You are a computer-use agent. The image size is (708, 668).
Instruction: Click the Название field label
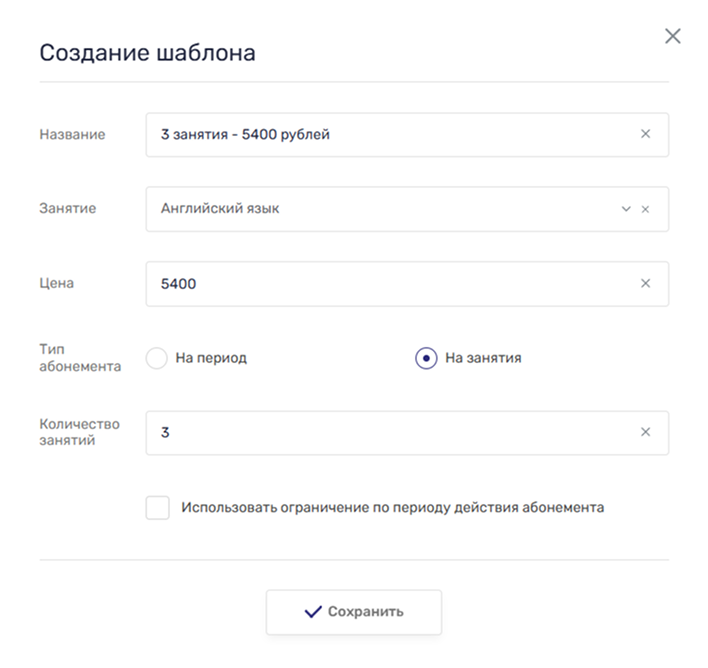pyautogui.click(x=72, y=134)
